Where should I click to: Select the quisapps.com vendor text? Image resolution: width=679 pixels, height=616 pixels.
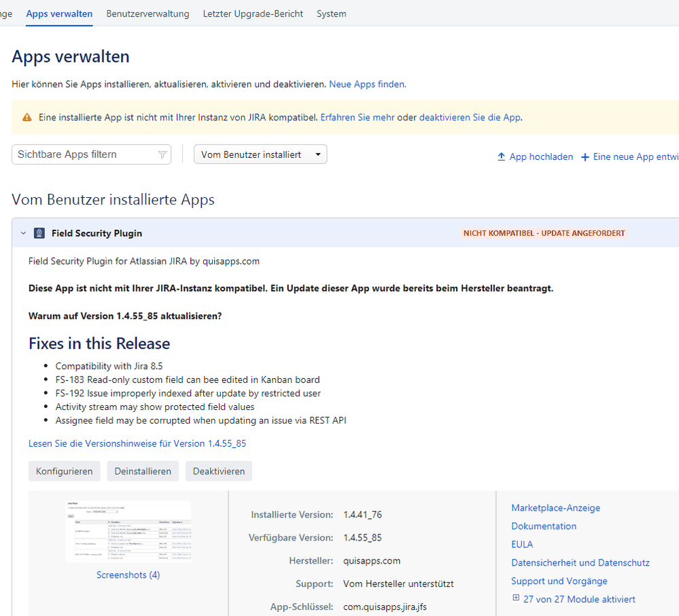click(372, 560)
